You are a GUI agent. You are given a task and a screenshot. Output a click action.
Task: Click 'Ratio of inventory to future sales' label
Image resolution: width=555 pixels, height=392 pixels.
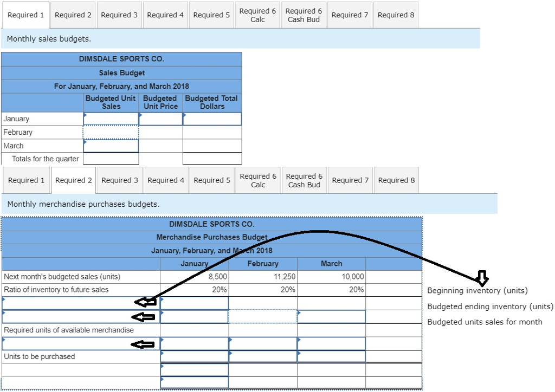tap(56, 290)
